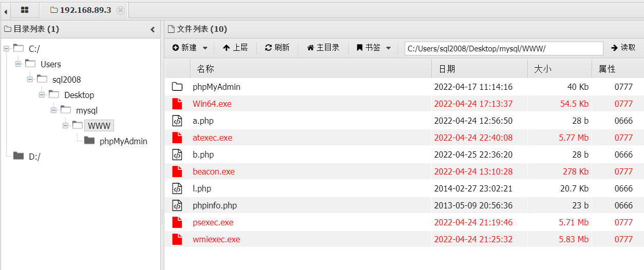Image resolution: width=644 pixels, height=270 pixels.
Task: Collapse the Desktop tree node
Action: point(42,95)
